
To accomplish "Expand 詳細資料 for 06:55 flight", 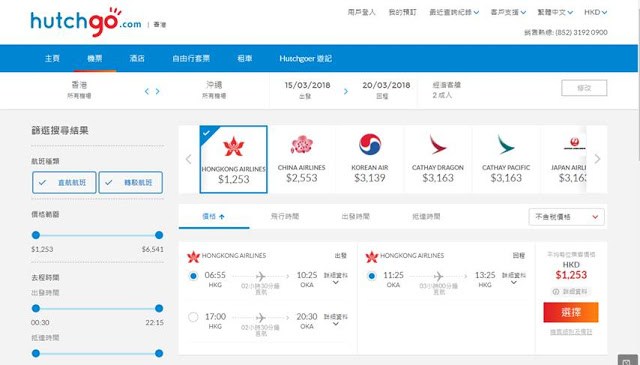I will [x=336, y=278].
